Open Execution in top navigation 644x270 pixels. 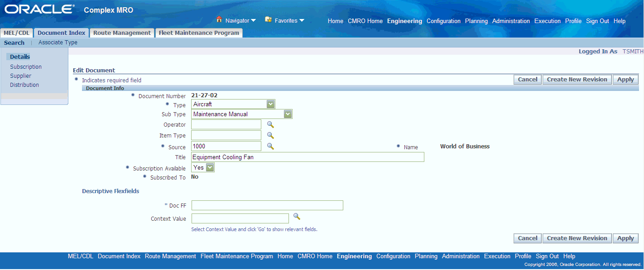548,21
